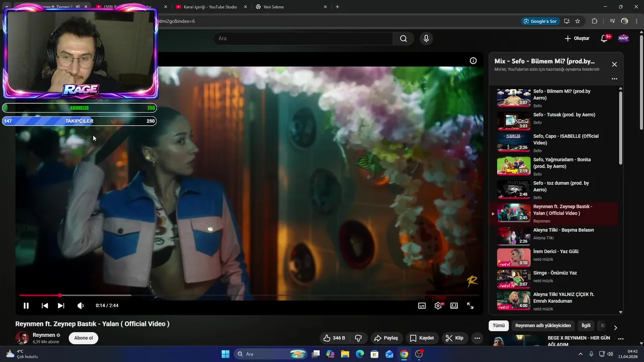This screenshot has height=362, width=644.
Task: Seek on the video progress bar
Action: click(249, 295)
